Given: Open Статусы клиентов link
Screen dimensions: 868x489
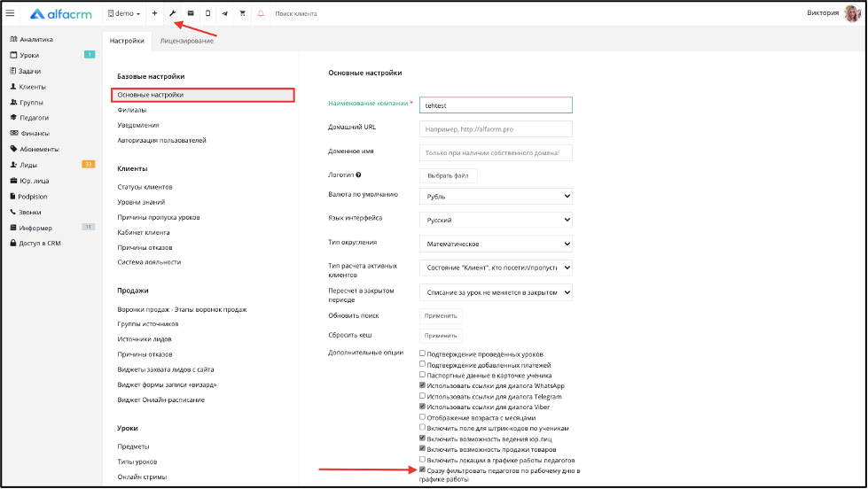Looking at the screenshot, I should coord(145,187).
